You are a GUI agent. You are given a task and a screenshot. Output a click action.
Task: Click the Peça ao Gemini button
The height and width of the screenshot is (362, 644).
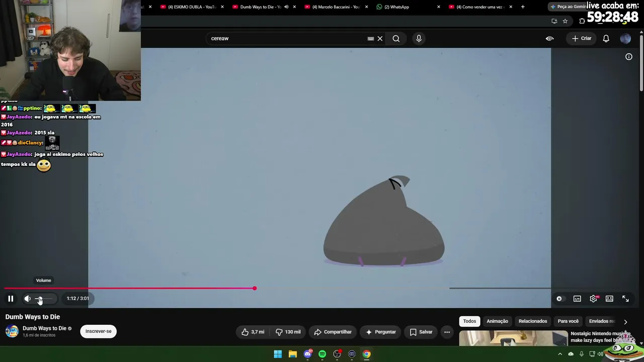click(x=568, y=7)
